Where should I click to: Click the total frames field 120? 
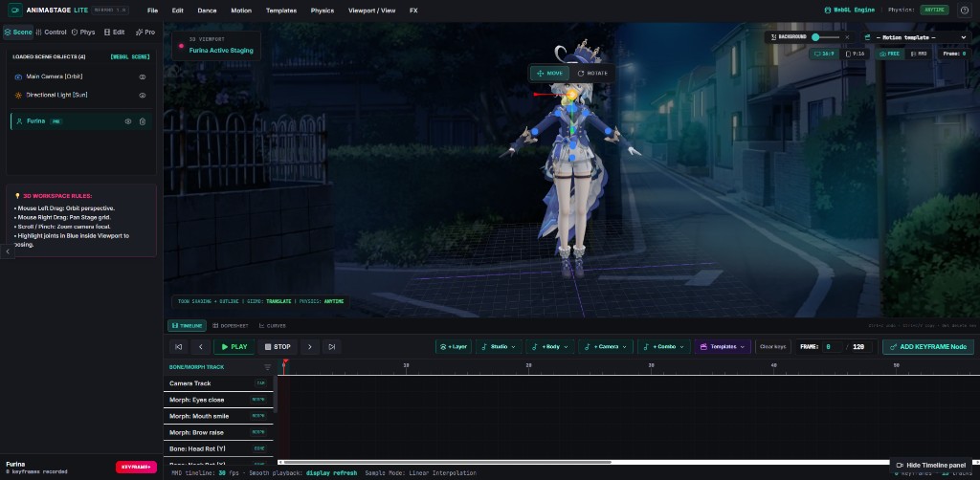coord(862,347)
